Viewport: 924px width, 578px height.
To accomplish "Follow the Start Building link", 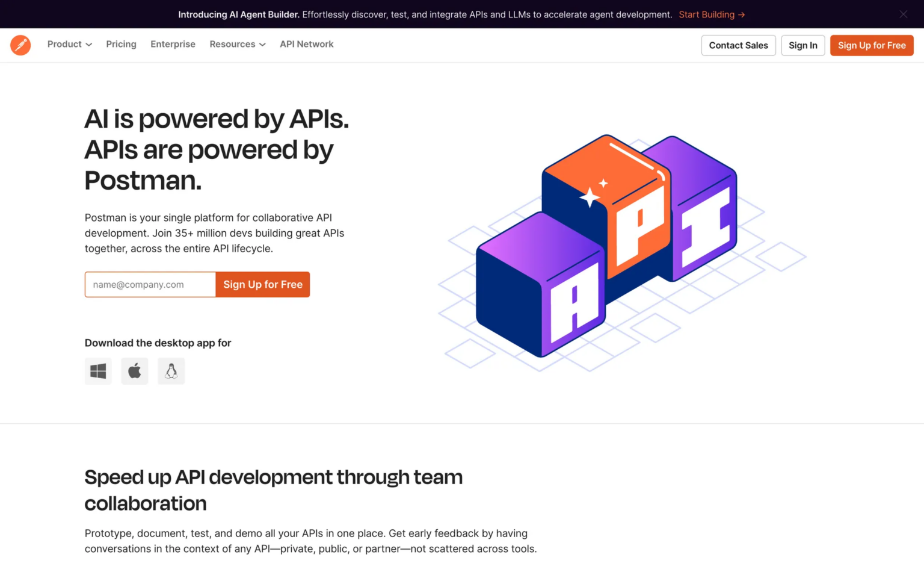I will point(706,15).
